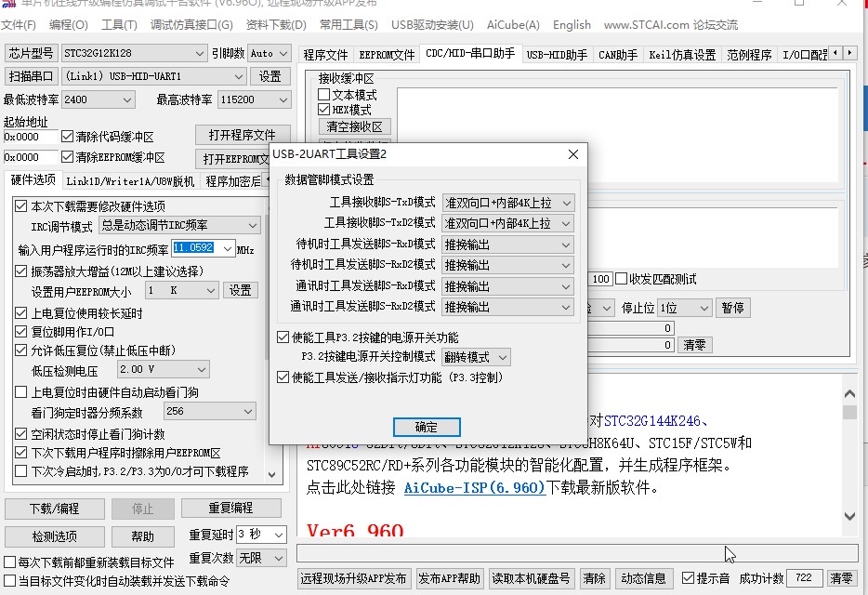Uncheck 振荡器放大增益 option
Image resolution: width=868 pixels, height=595 pixels.
tap(21, 269)
